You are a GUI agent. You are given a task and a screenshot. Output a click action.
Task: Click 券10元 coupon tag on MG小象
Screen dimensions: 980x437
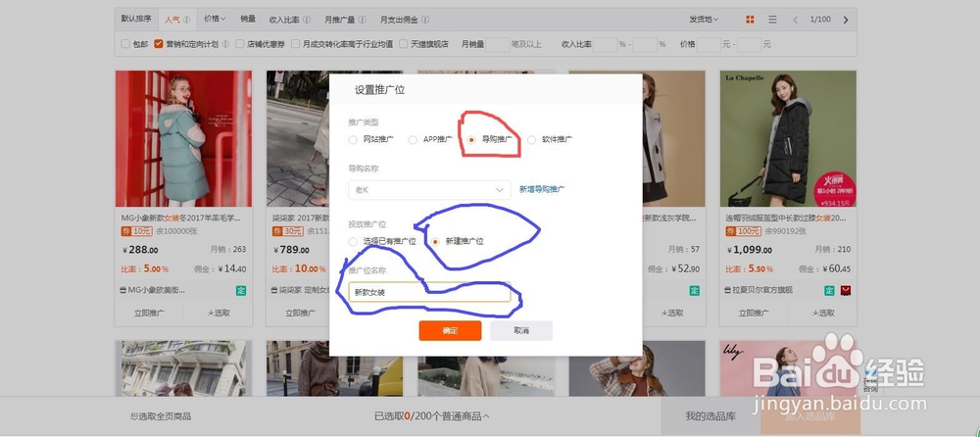pyautogui.click(x=136, y=231)
